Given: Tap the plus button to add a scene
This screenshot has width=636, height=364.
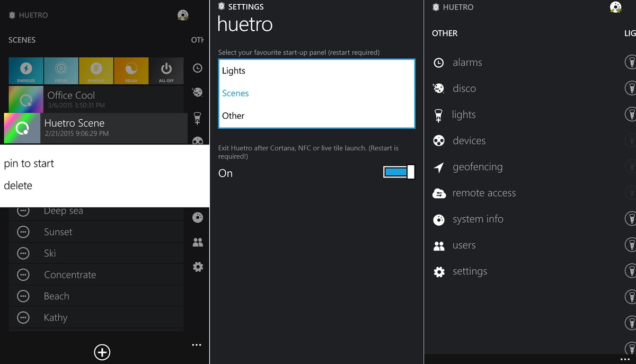Looking at the screenshot, I should pyautogui.click(x=102, y=352).
